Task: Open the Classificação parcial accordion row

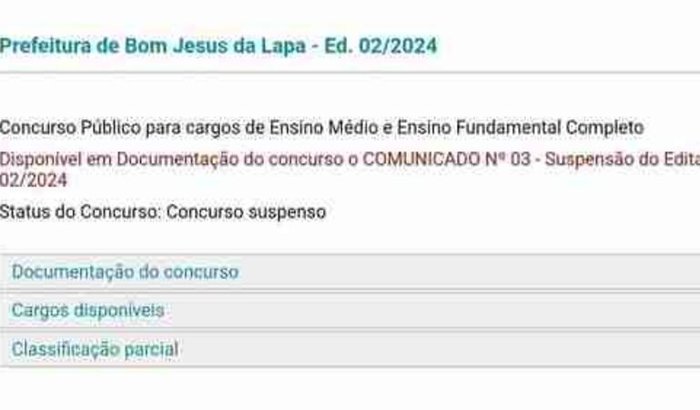Action: 95,349
